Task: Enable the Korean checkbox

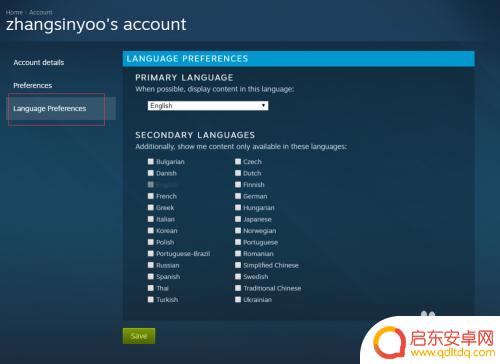Action: [x=151, y=230]
